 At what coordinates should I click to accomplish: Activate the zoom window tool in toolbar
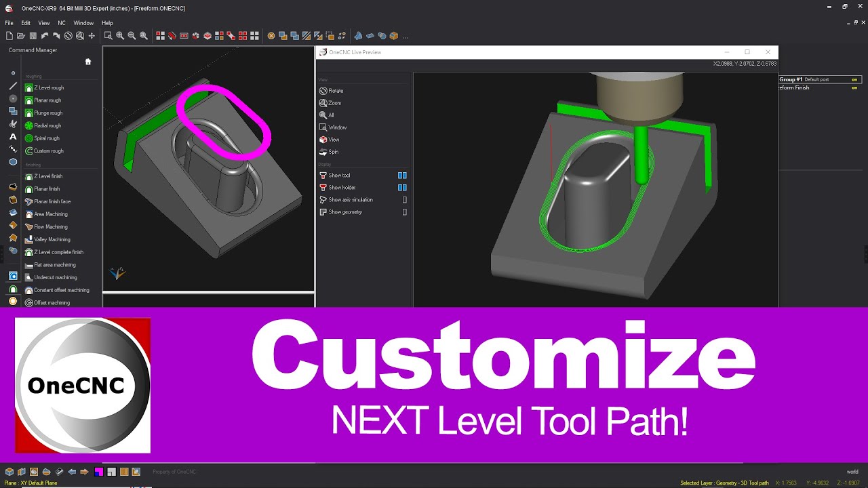point(108,36)
